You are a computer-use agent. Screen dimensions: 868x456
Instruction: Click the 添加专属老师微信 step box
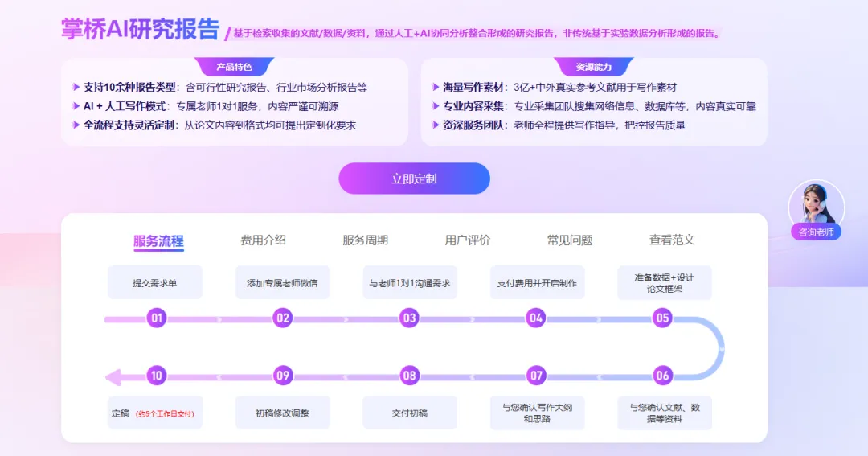coord(282,282)
